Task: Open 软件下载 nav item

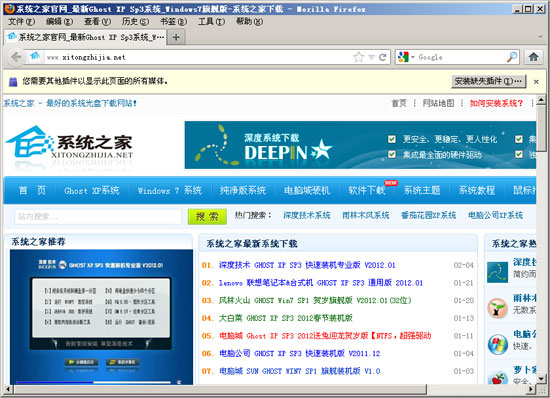Action: point(367,190)
